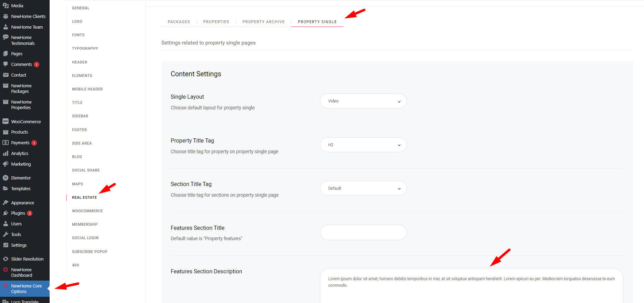Select the Real Estate options section
Viewport: 644px width, 303px height.
pos(84,197)
